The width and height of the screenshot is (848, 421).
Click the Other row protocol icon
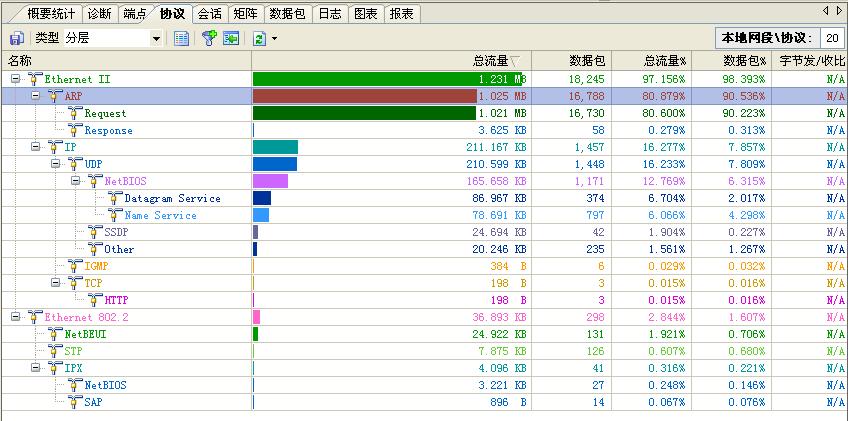[95, 249]
